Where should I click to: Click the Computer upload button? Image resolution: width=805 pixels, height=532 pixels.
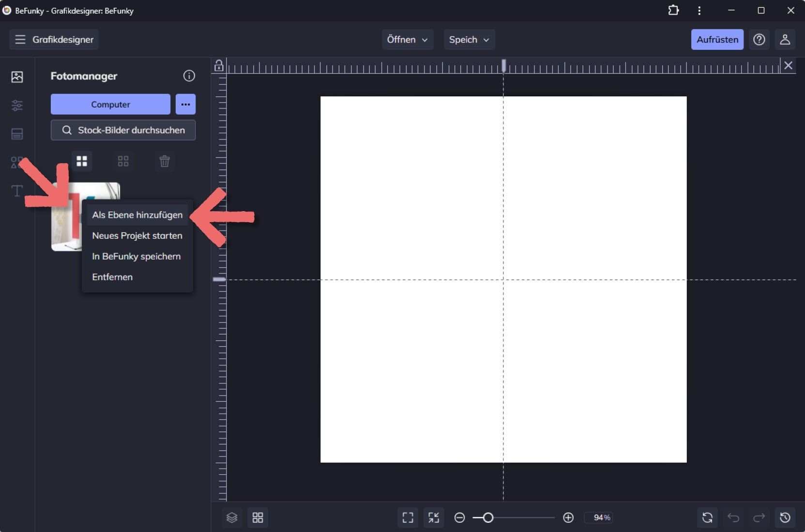110,104
